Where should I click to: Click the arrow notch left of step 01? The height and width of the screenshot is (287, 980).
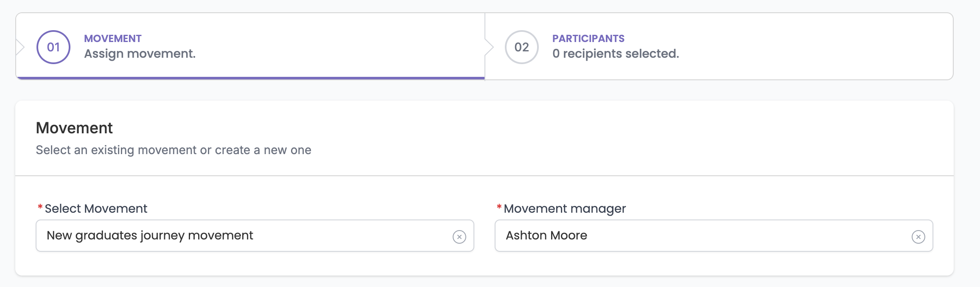coord(20,47)
